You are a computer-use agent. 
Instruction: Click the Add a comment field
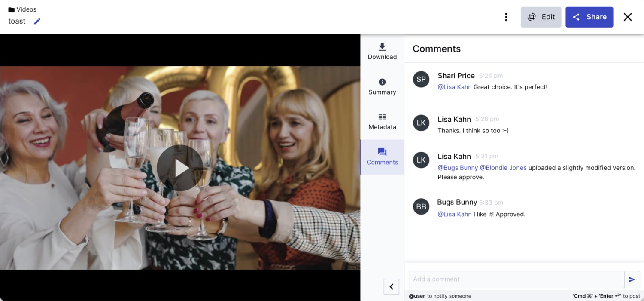[x=516, y=279]
